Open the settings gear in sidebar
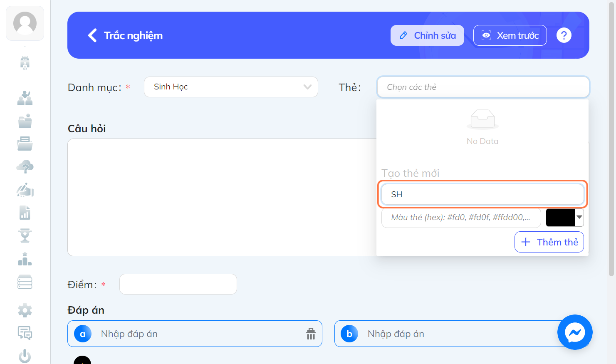The width and height of the screenshot is (616, 364). pos(25,310)
